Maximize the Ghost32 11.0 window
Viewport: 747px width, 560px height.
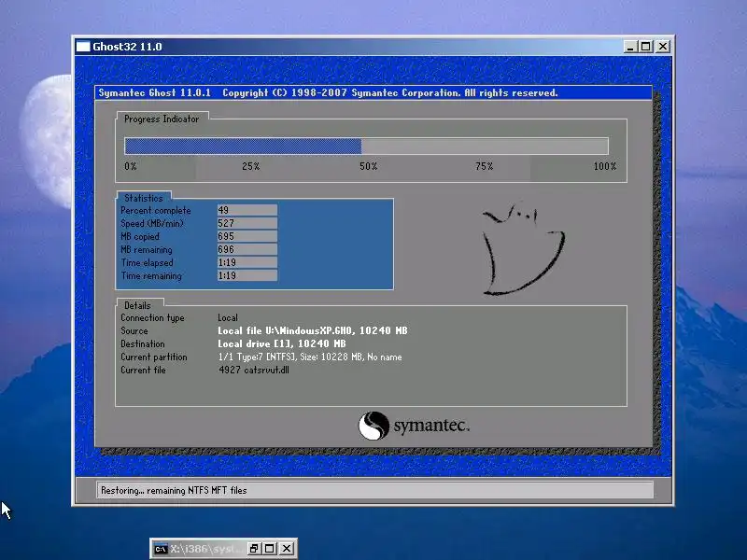[x=646, y=47]
